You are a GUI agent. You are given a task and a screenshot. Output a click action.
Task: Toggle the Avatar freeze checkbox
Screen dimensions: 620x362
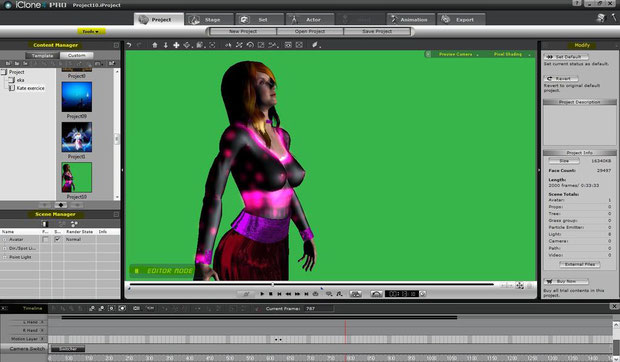45,239
